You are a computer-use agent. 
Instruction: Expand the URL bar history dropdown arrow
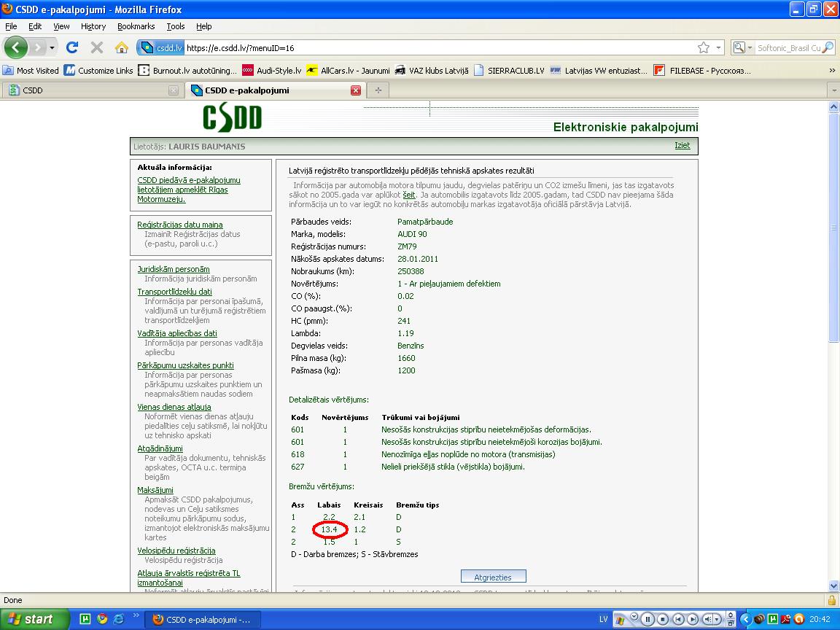718,47
